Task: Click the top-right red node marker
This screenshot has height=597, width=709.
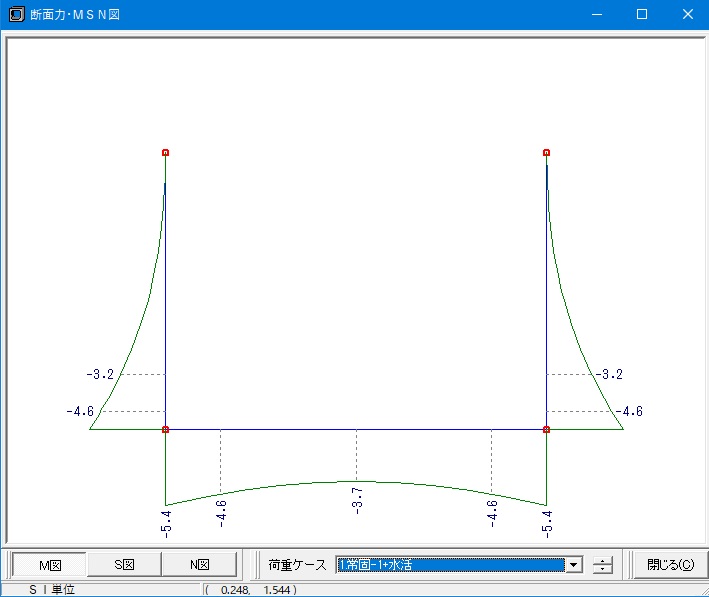Action: click(x=546, y=153)
